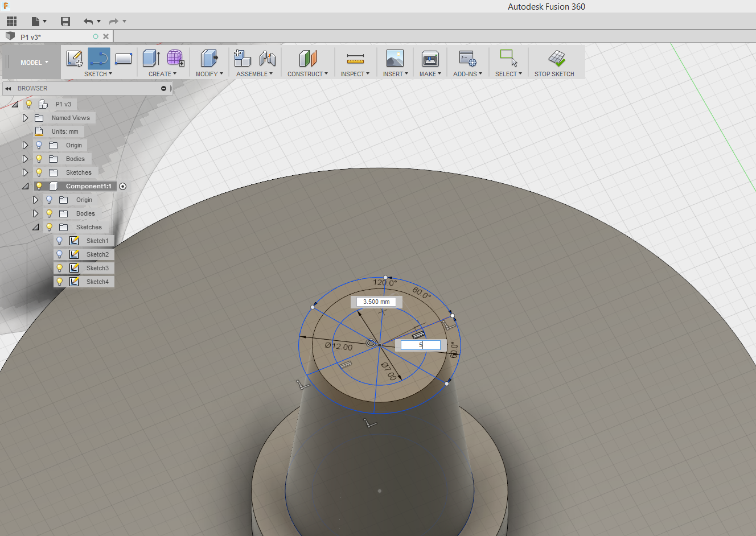This screenshot has width=756, height=536.
Task: Open the CONSTRUCT menu
Action: coord(307,74)
